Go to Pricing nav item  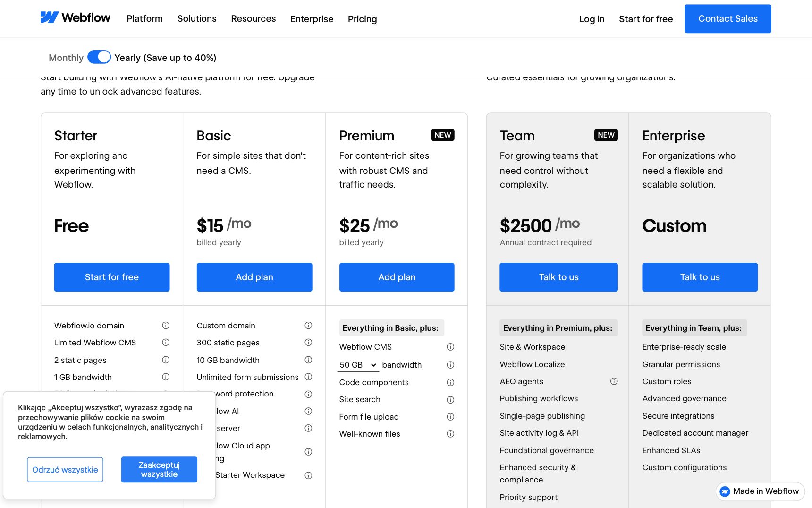click(x=362, y=19)
